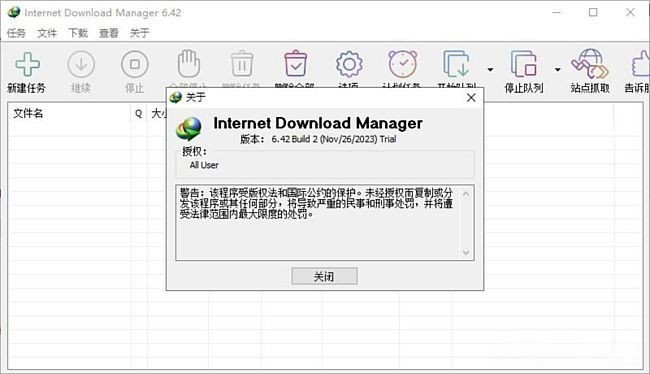The height and width of the screenshot is (374, 650).
Task: Click the IDM icon in main title bar
Action: click(x=14, y=12)
